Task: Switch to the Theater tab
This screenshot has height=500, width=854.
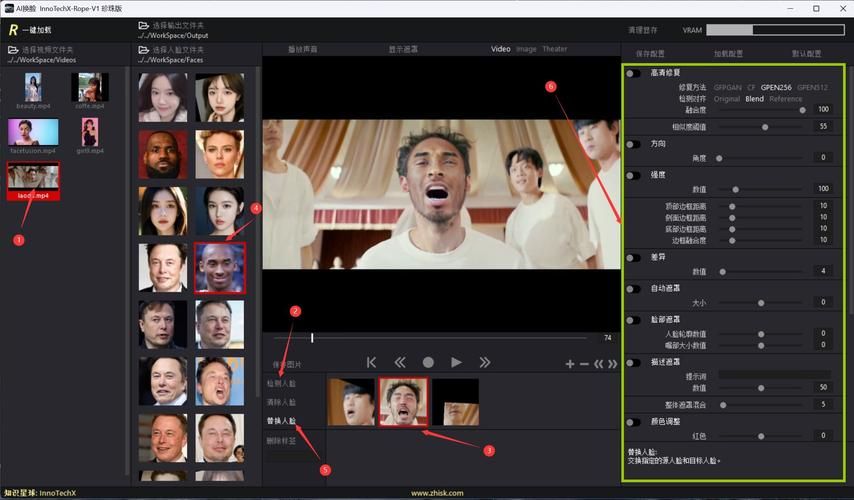Action: 554,49
